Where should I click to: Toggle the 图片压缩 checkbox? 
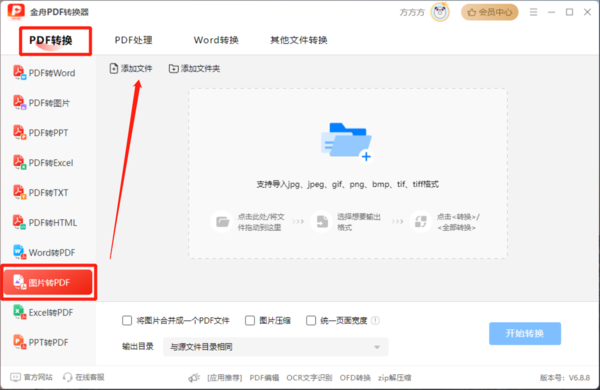pos(249,320)
